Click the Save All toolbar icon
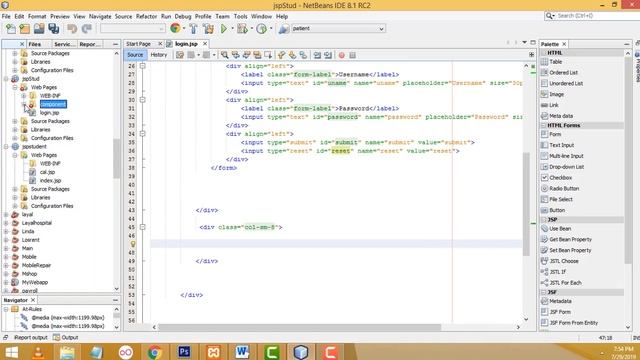Image resolution: width=640 pixels, height=360 pixels. point(53,29)
